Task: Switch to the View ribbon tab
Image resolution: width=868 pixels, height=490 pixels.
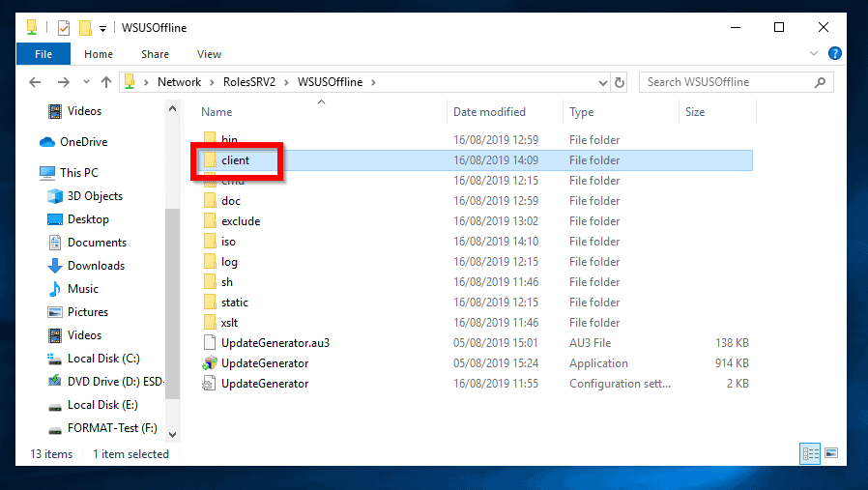Action: 209,54
